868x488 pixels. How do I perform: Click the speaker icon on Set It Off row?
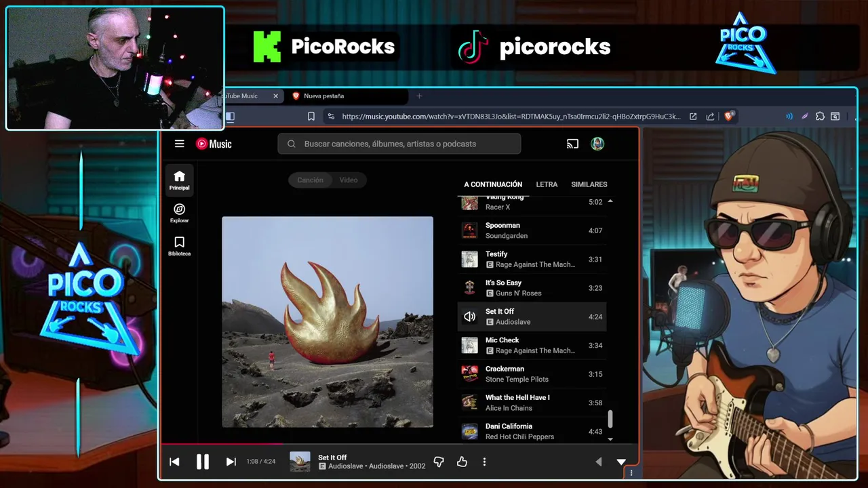point(469,317)
